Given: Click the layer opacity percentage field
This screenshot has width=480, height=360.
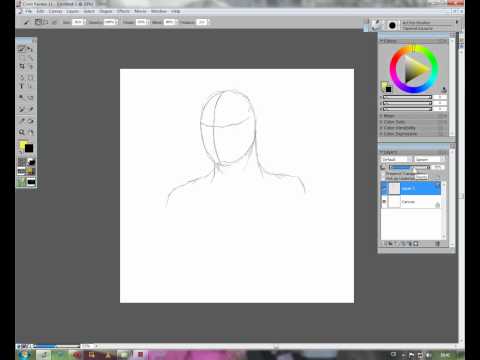Looking at the screenshot, I should pos(437,167).
